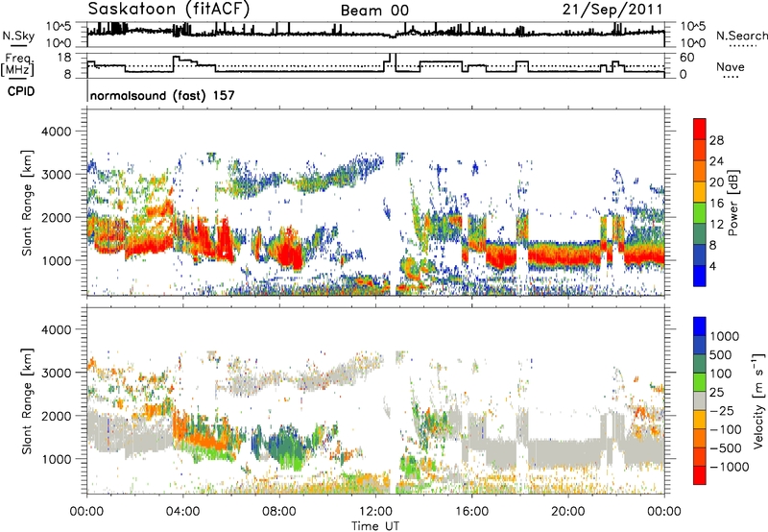Click the date '21/Sep/2011'

click(612, 10)
